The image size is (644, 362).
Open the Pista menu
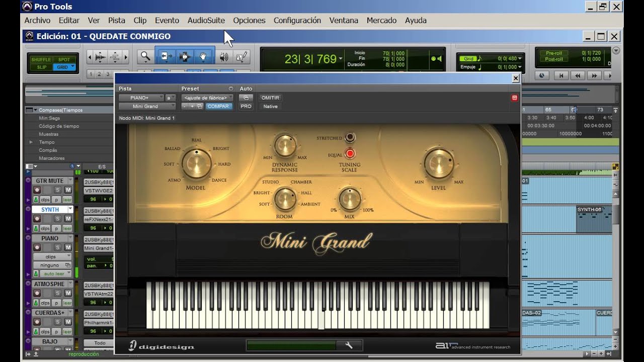(x=117, y=21)
